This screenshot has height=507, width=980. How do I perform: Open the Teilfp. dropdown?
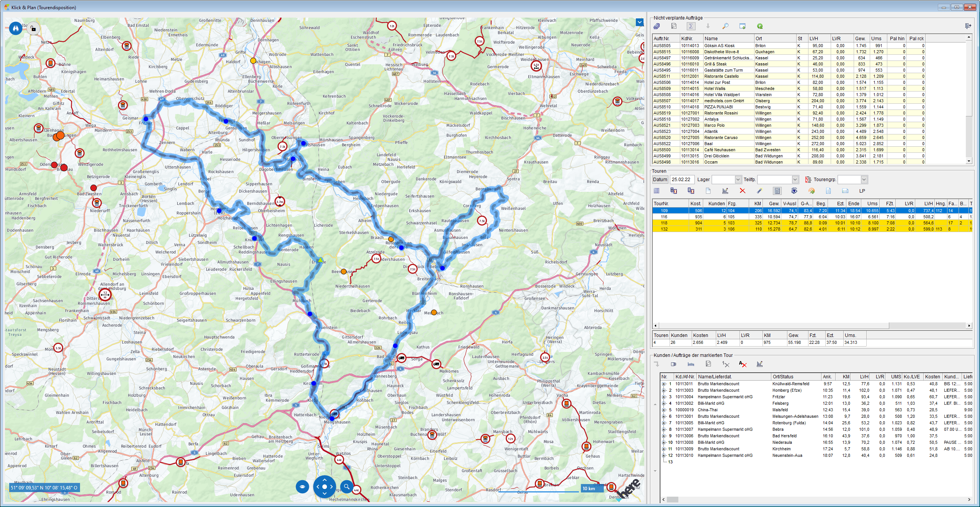pos(795,180)
